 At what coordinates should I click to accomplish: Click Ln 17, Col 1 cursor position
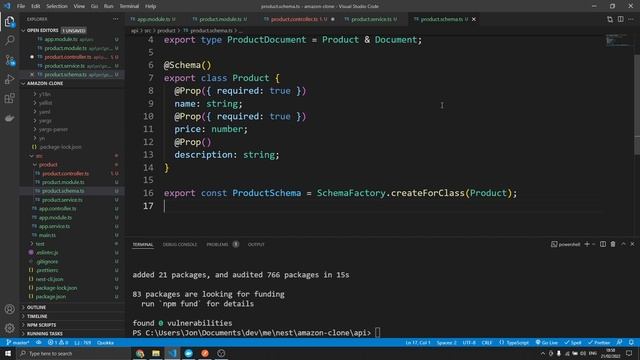click(x=418, y=342)
